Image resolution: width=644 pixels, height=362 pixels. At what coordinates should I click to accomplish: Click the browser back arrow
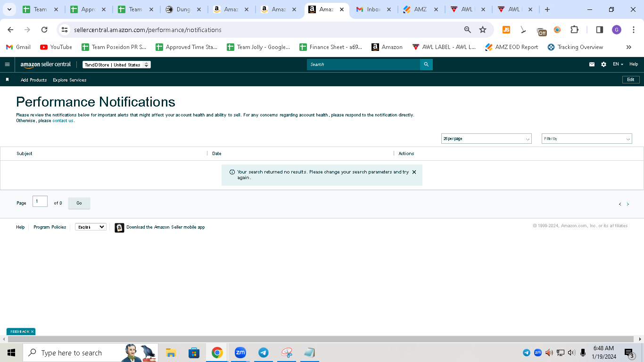[10, 30]
